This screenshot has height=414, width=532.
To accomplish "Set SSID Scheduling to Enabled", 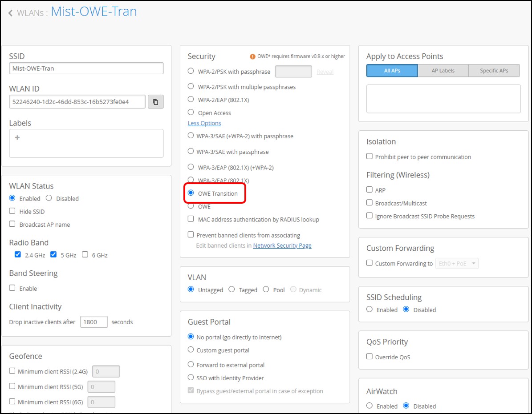I will pos(370,309).
